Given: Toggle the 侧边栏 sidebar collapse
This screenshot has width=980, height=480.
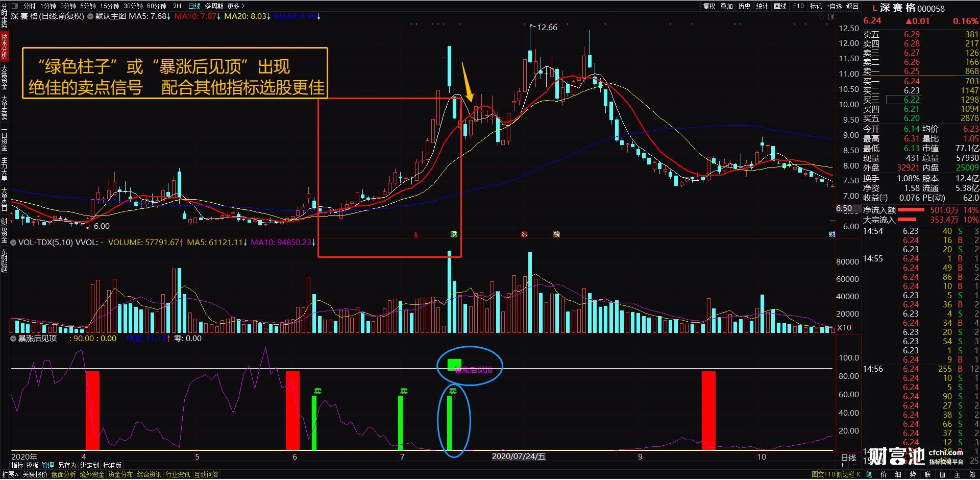Looking at the screenshot, I should pyautogui.click(x=848, y=475).
